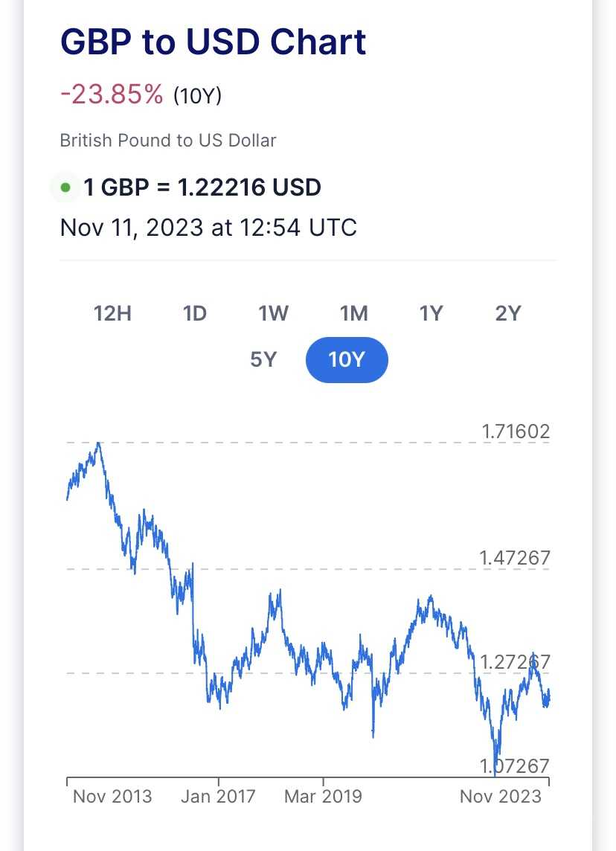Click the 1.47267 gridline label
The width and height of the screenshot is (616, 851).
click(515, 558)
